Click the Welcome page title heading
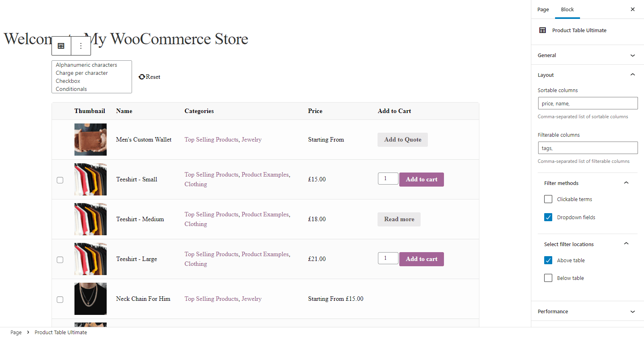Image resolution: width=644 pixels, height=337 pixels. 126,39
